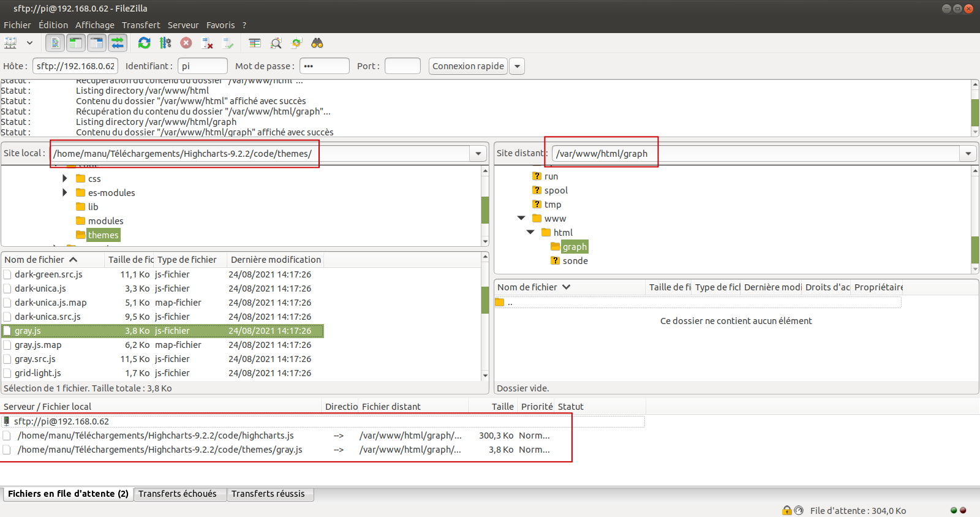
Task: Focus the Hôte input field
Action: point(75,66)
